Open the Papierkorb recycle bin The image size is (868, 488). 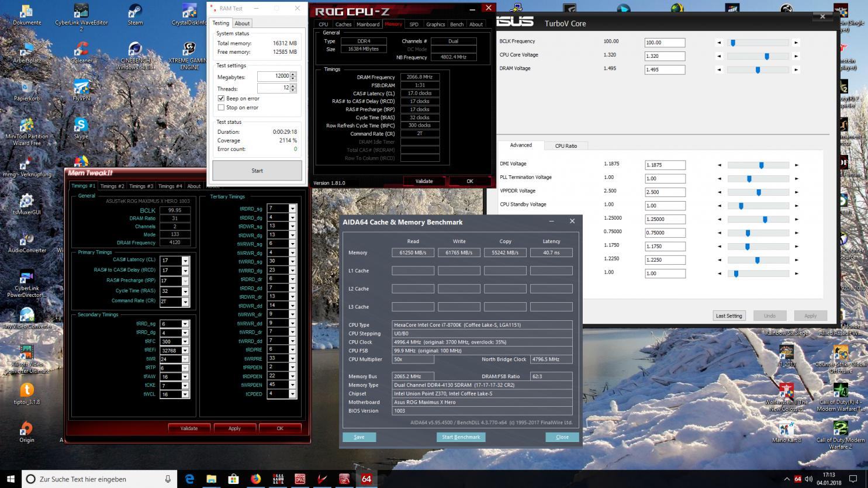[27, 91]
